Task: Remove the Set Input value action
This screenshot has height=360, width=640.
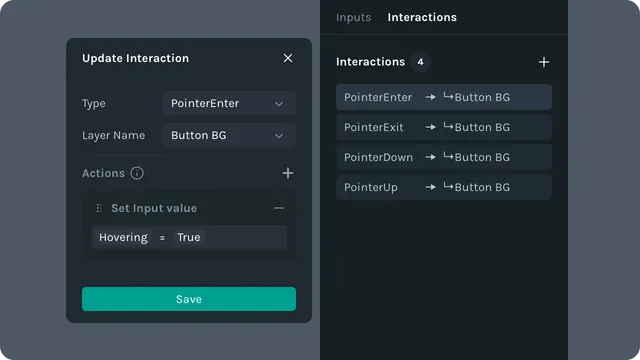Action: pos(279,208)
